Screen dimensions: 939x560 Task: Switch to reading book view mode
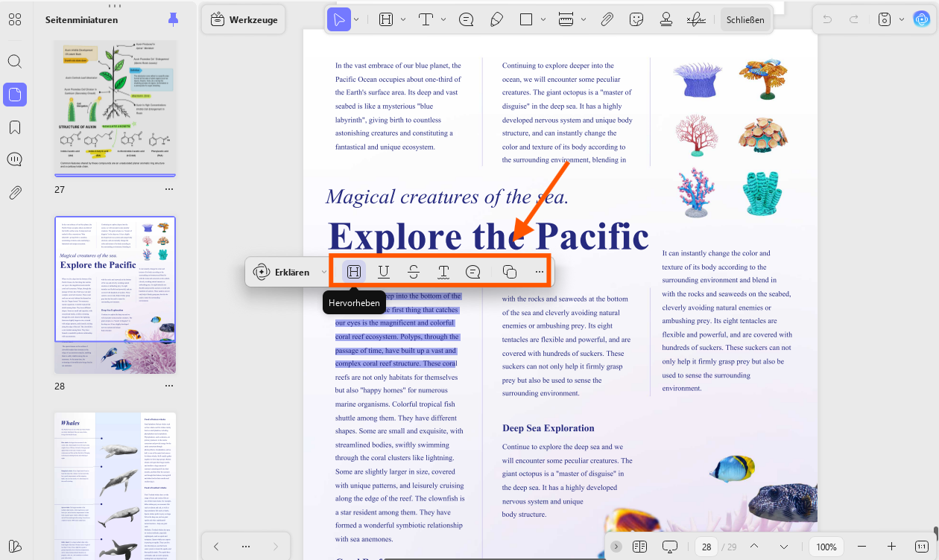click(639, 547)
